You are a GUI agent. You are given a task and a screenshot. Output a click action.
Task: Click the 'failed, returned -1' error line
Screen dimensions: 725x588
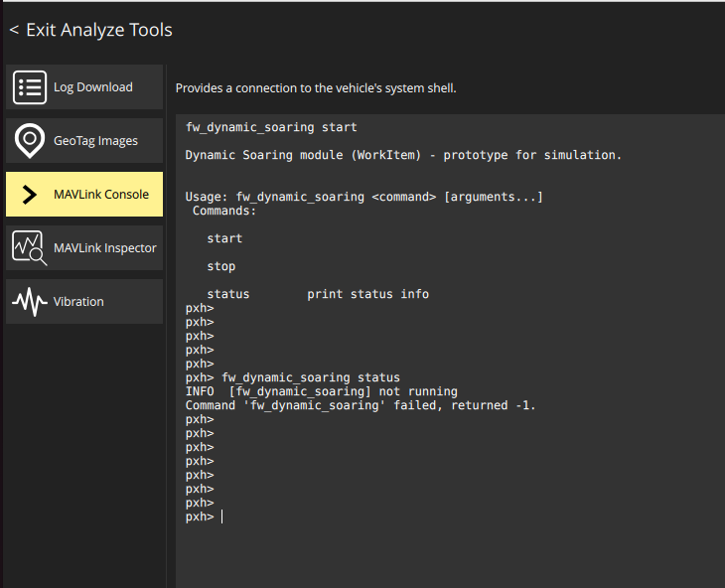point(361,405)
